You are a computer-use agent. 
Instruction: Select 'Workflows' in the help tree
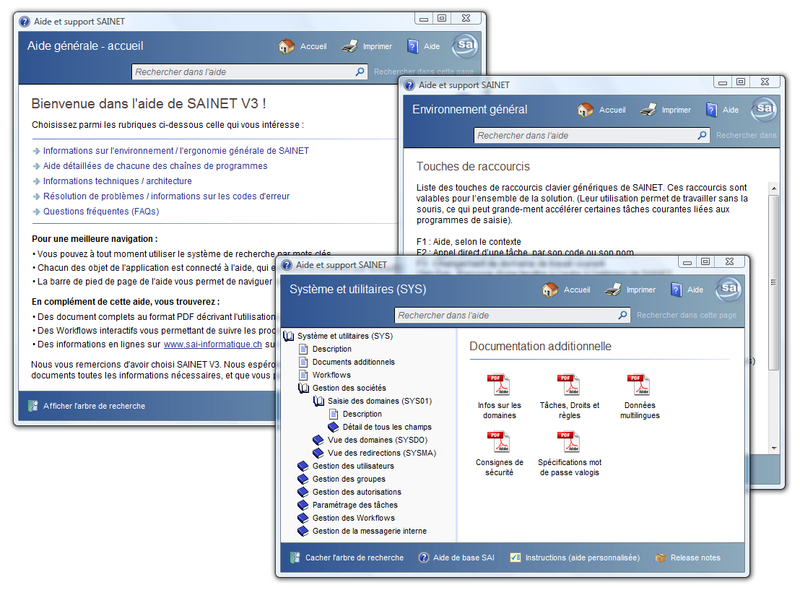331,375
